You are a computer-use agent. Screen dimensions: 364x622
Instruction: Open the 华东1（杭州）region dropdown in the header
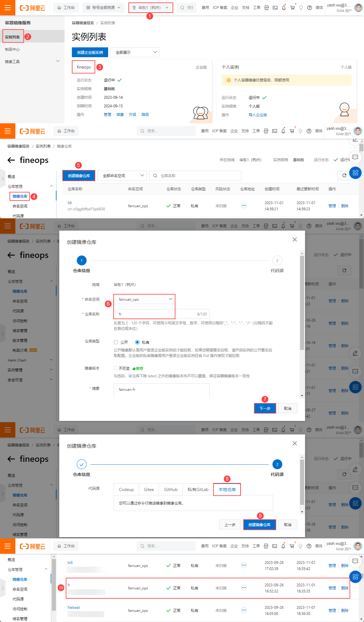click(x=151, y=8)
